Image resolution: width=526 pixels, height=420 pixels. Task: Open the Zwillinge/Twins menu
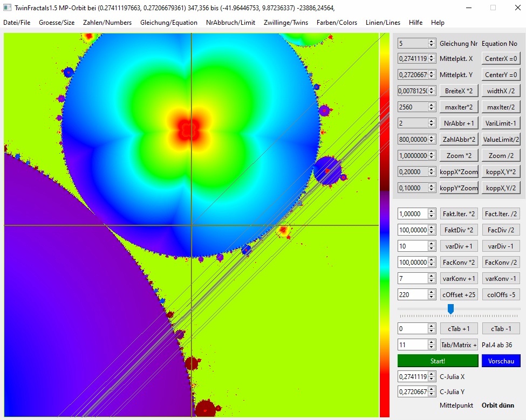click(x=286, y=23)
